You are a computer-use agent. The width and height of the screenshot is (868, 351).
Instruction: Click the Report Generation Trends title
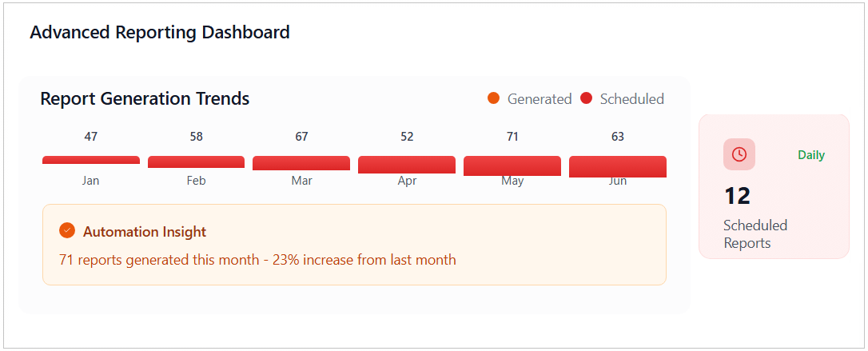point(145,99)
